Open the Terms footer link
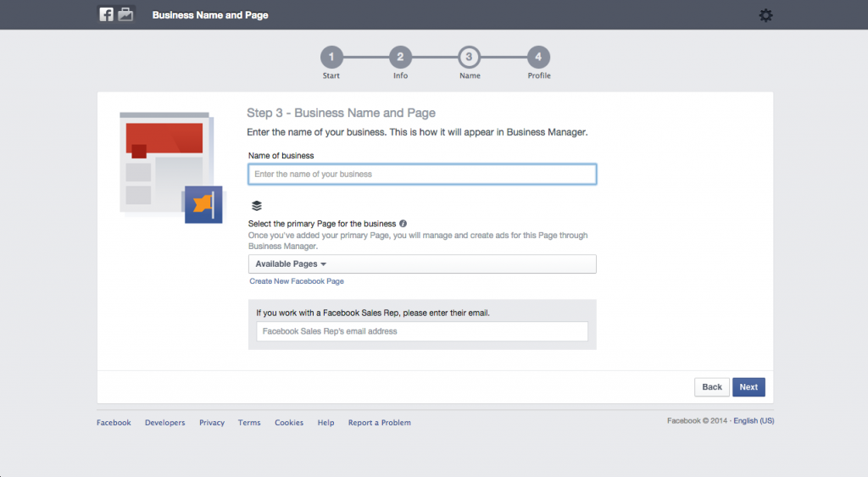The height and width of the screenshot is (477, 868). (x=249, y=422)
